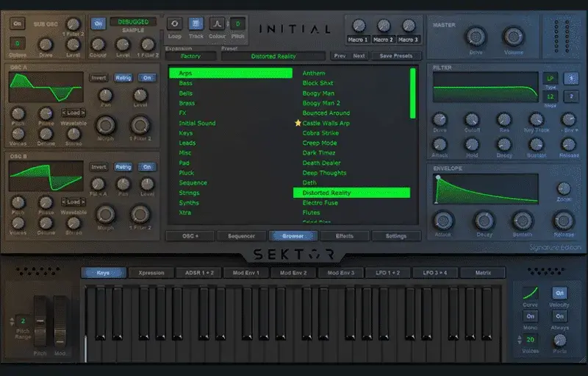Click the preset list green scrollbar
The width and height of the screenshot is (588, 376).
(x=413, y=93)
